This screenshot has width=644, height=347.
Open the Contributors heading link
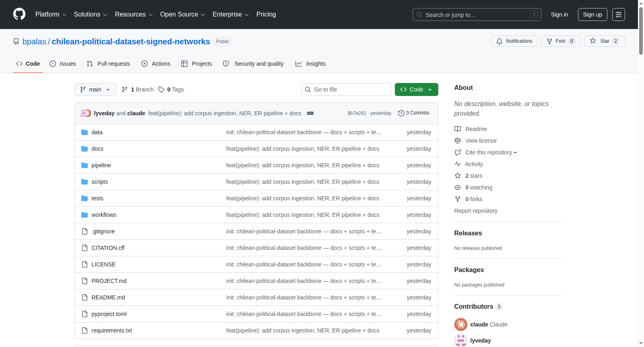(479, 306)
